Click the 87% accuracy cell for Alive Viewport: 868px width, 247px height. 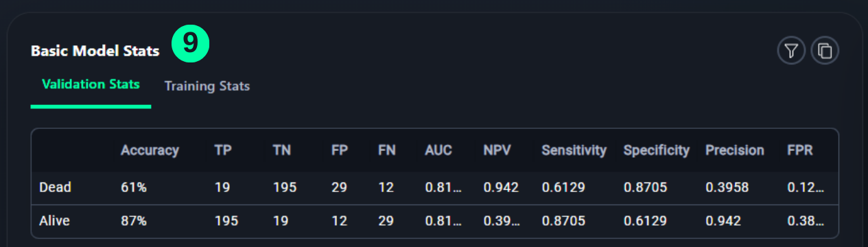pos(134,222)
